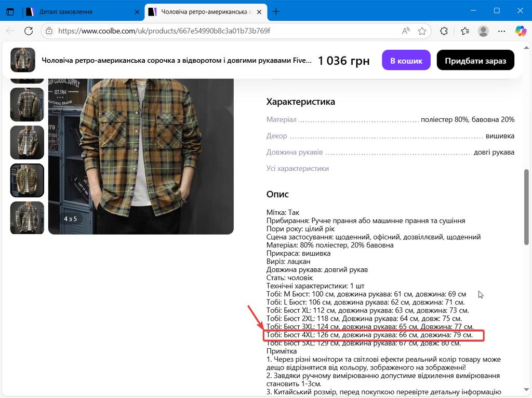Open the Favorites list icon
The height and width of the screenshot is (398, 532).
(464, 31)
